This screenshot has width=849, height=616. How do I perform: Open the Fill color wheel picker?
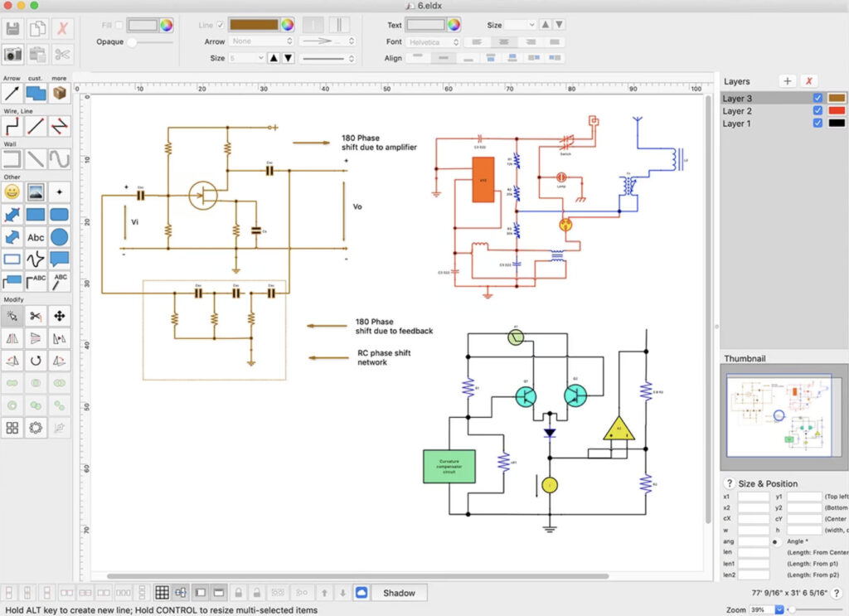point(166,25)
